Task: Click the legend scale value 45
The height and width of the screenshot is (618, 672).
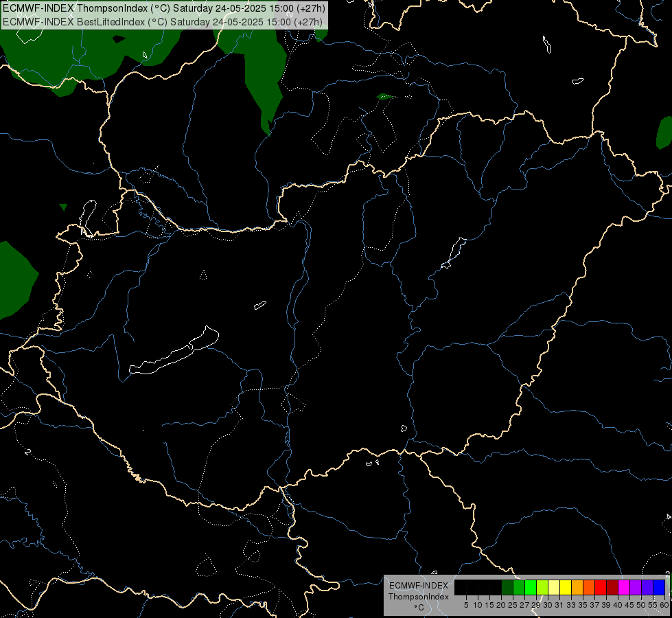Action: pyautogui.click(x=630, y=605)
